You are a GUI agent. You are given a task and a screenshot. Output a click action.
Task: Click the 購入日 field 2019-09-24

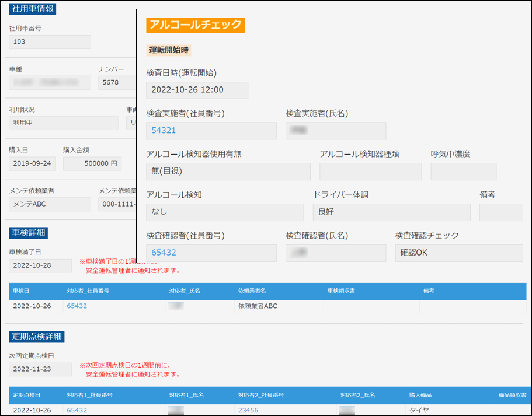coord(33,164)
